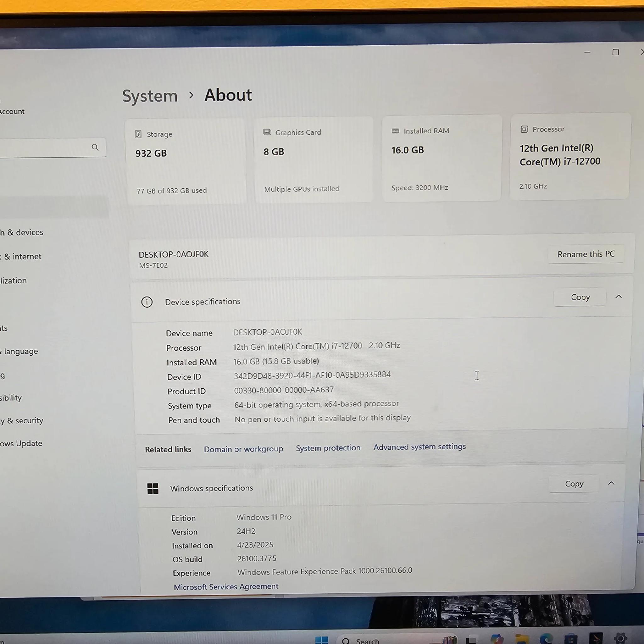Click the '64-bit operating system' system type value

[316, 404]
